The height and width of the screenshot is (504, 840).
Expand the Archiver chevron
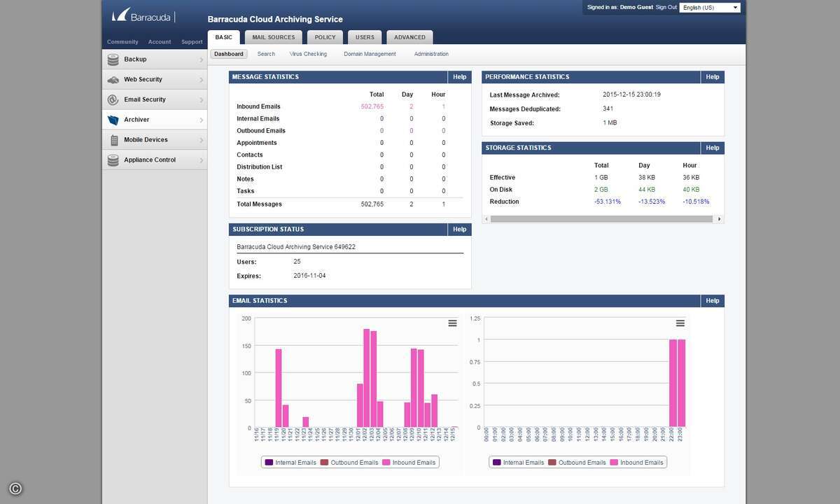click(x=201, y=120)
